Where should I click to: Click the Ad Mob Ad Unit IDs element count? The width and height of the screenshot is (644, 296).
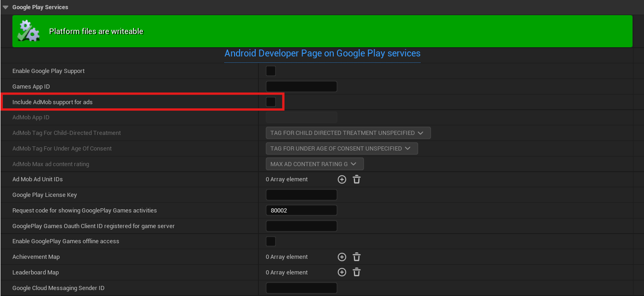click(287, 179)
